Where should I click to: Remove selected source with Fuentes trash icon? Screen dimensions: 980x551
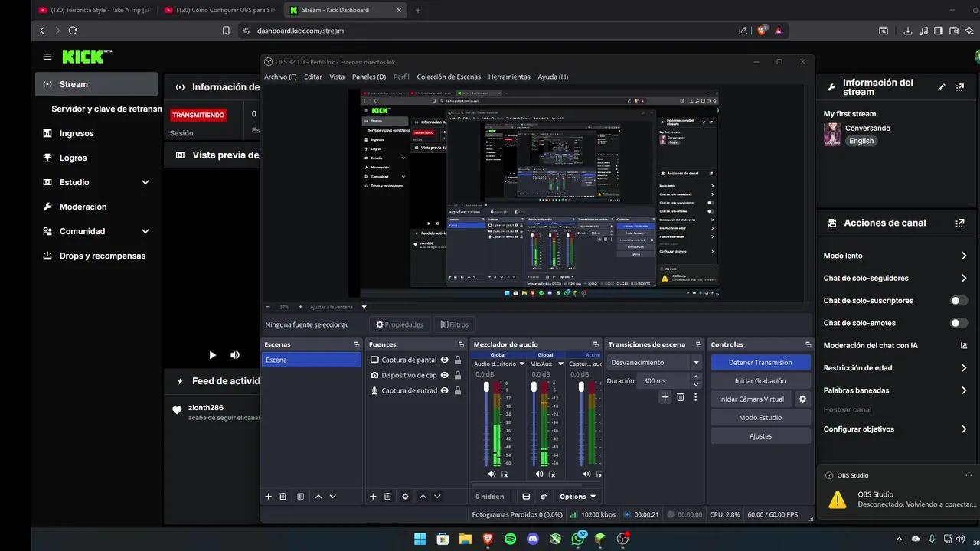tap(387, 497)
